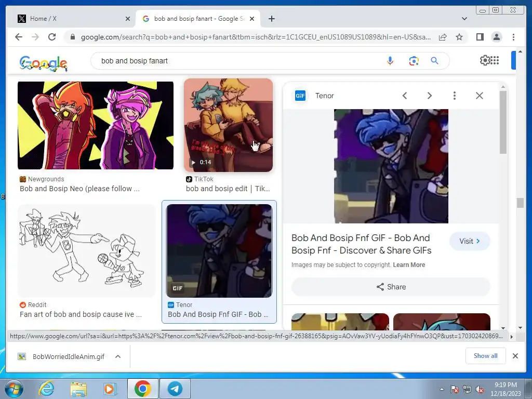Open the Newgrounds Bob and Bosip Neo image
The image size is (532, 399).
tap(96, 125)
